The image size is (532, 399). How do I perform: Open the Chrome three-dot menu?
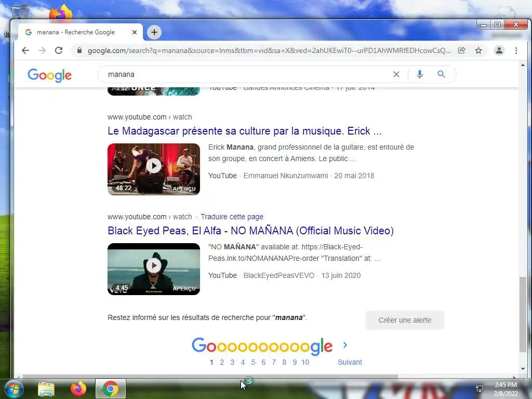click(516, 50)
